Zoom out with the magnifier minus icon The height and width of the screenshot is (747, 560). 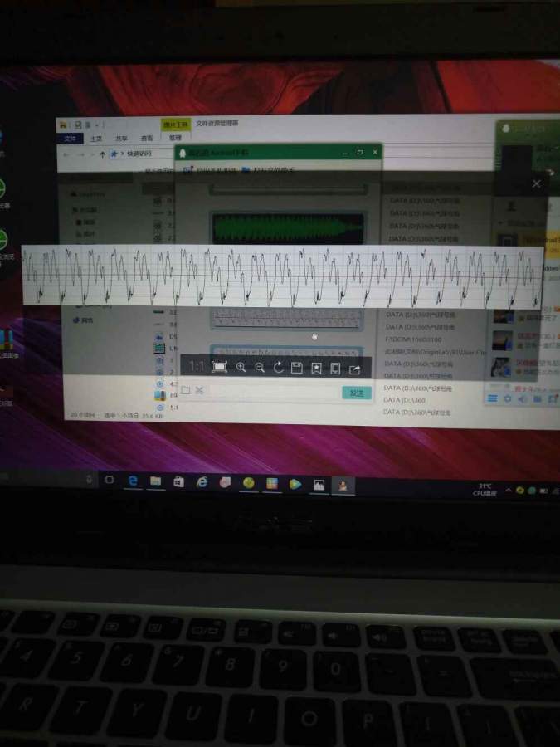260,368
